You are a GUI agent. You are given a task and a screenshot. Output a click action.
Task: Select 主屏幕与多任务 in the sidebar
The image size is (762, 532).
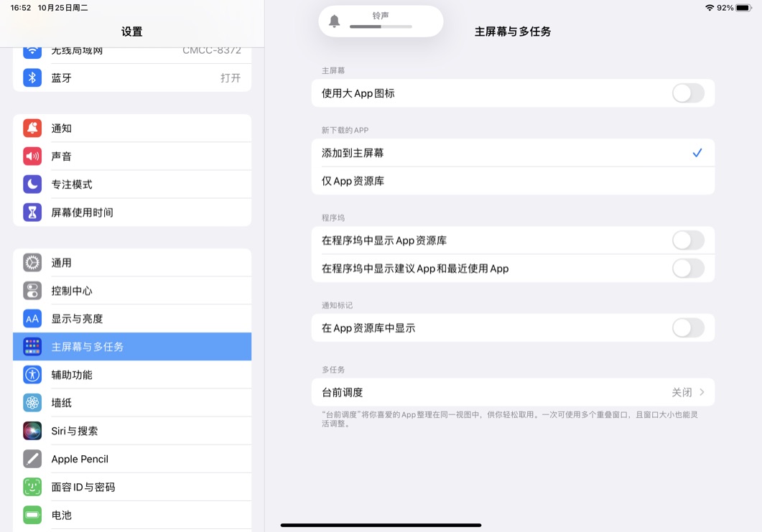tap(132, 346)
